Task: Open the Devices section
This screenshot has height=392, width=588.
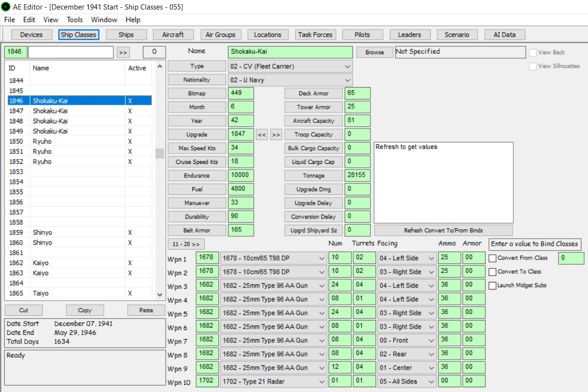Action: (31, 35)
